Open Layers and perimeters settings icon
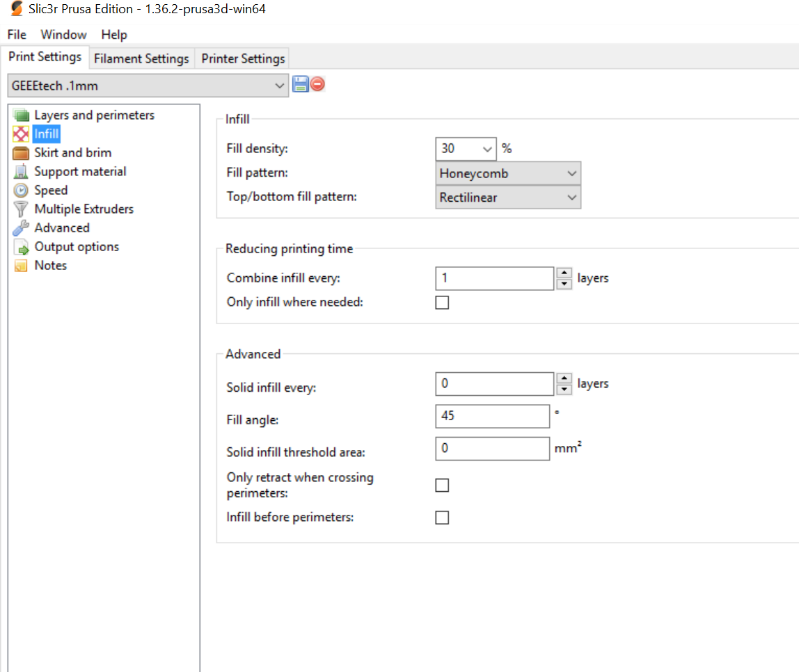Viewport: 799px width, 672px height. [x=22, y=115]
